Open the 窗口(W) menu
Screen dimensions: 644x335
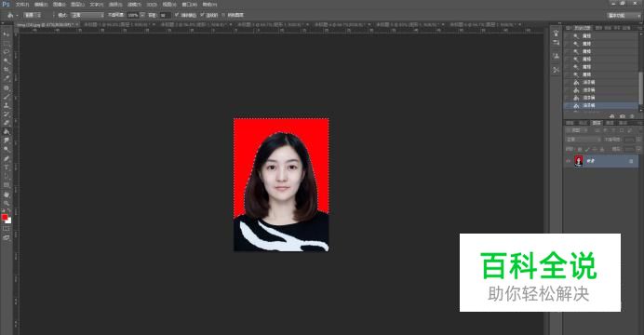coord(189,5)
